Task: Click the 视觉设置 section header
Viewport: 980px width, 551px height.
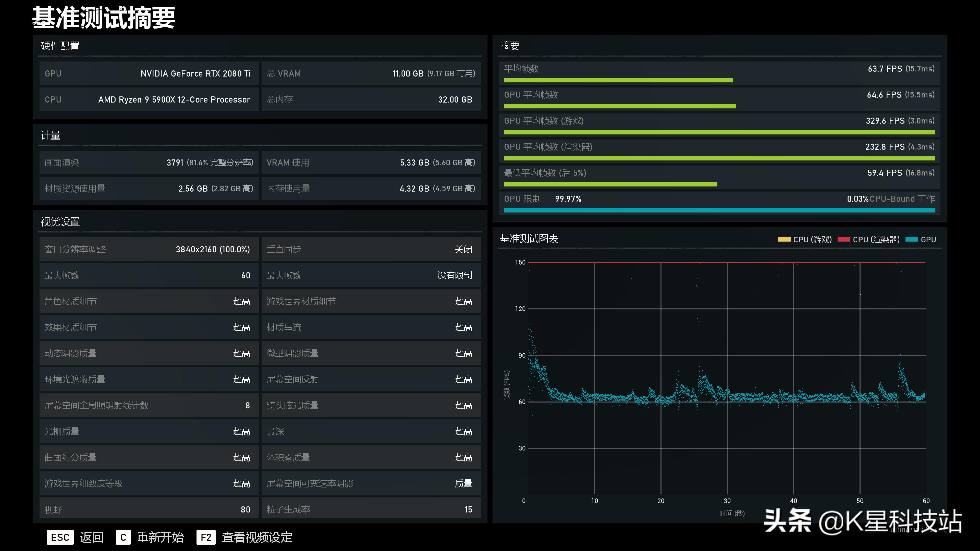Action: [x=60, y=222]
